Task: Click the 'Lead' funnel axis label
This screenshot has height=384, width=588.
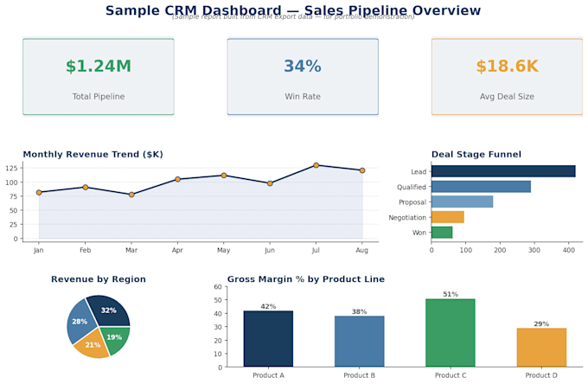Action: 419,172
